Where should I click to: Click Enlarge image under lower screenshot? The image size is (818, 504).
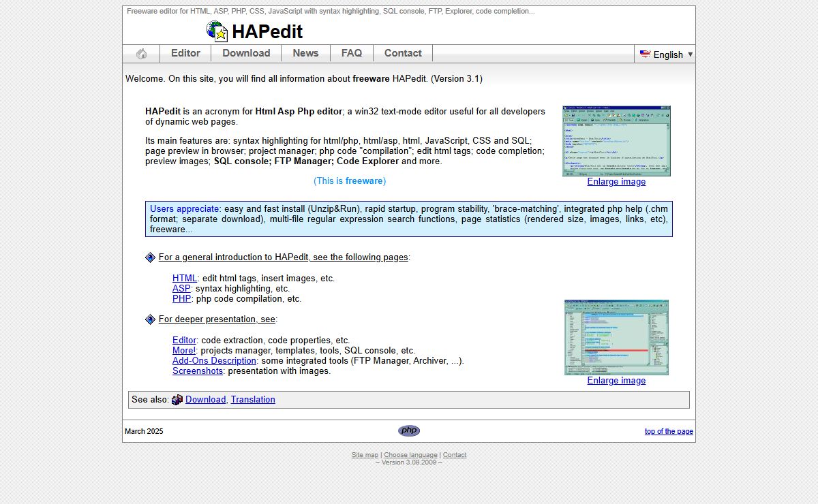pos(616,381)
